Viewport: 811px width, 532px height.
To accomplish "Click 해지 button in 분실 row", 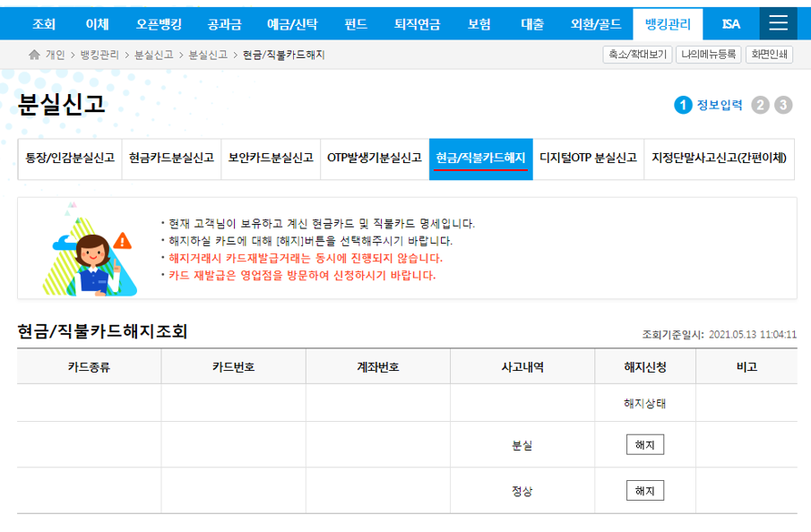I will click(645, 444).
